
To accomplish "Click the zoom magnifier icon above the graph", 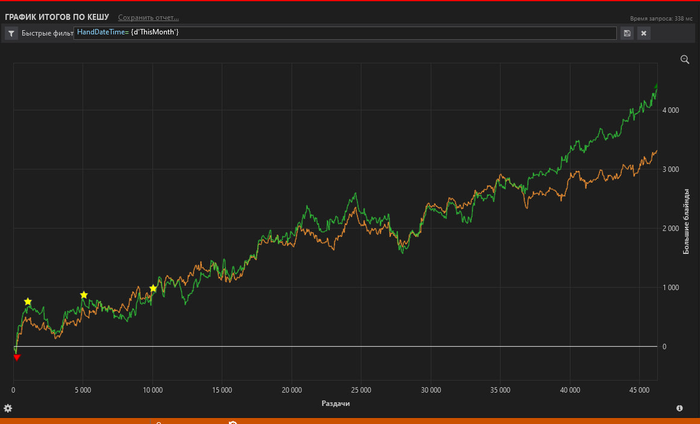I will coord(685,59).
